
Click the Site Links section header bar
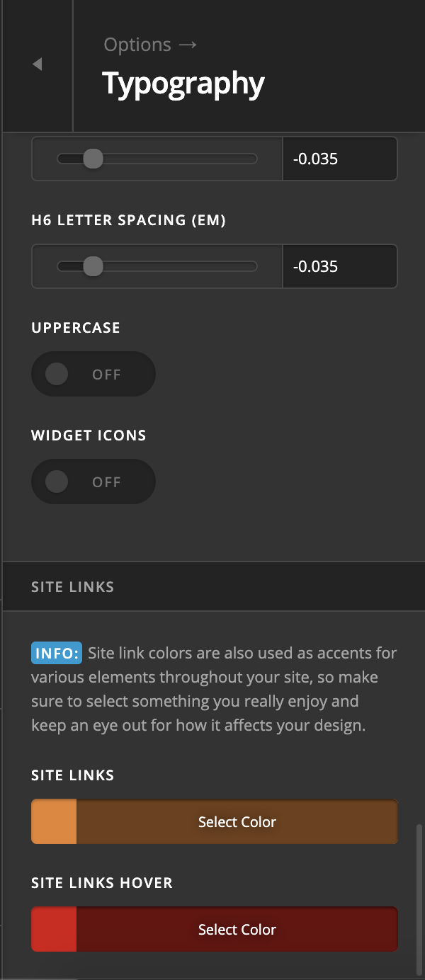point(212,586)
